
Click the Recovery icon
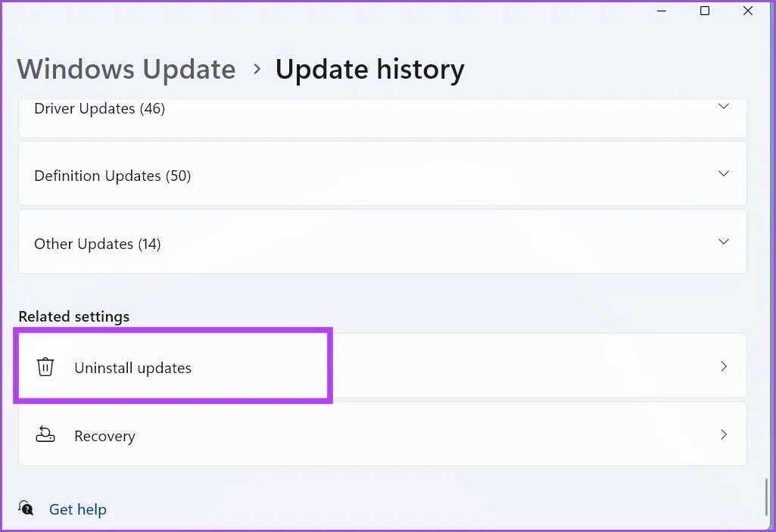(45, 435)
